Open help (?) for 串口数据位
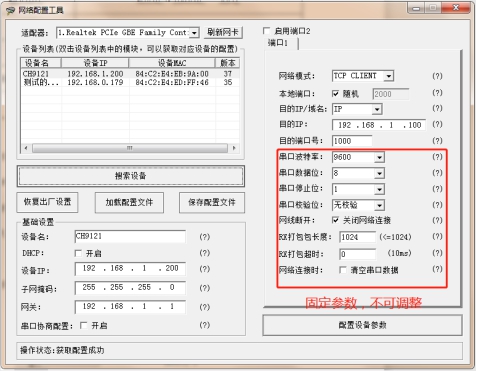This screenshot has height=371, width=477. pos(437,173)
